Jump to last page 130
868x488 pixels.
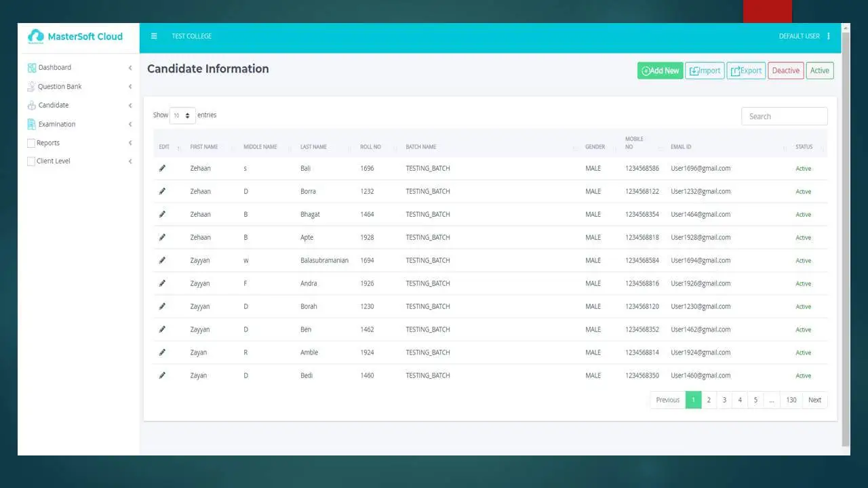pyautogui.click(x=791, y=400)
